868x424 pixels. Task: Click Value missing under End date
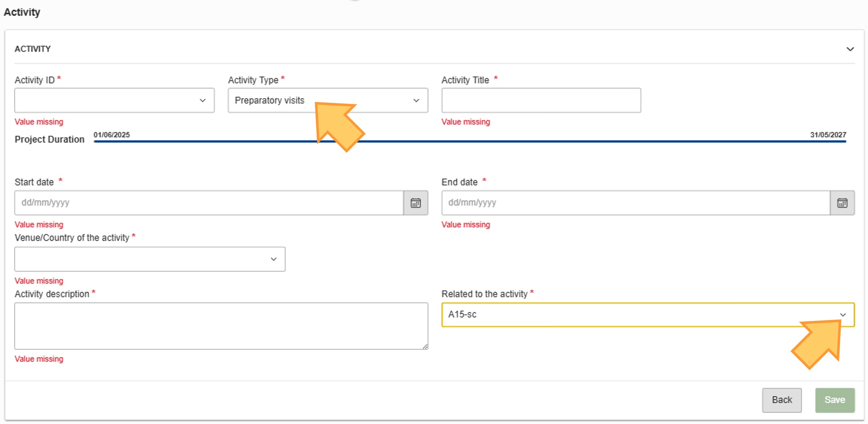(466, 224)
